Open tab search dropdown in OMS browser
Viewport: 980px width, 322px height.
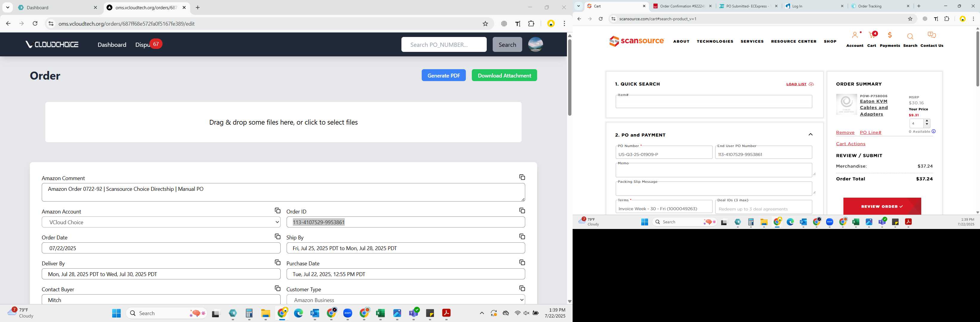click(8, 8)
